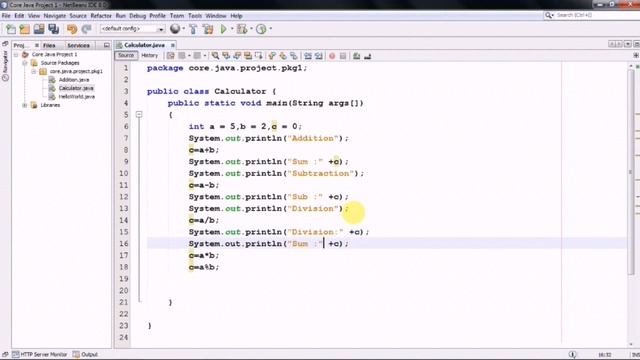Click the Search magnifier icon at top right

click(x=548, y=15)
